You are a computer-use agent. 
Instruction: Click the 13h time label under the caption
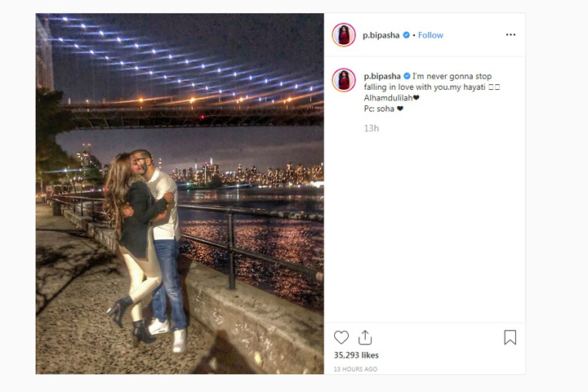point(372,128)
